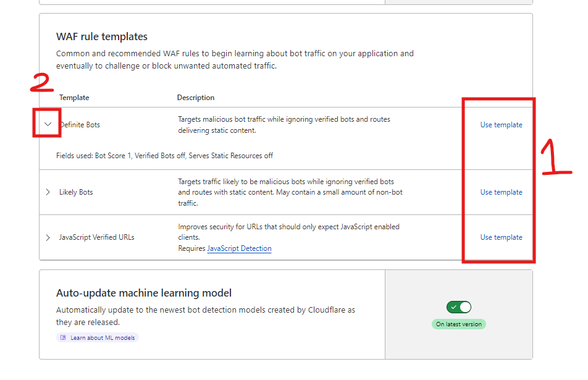Disable the auto-update machine learning model toggle
The width and height of the screenshot is (588, 380).
click(459, 307)
